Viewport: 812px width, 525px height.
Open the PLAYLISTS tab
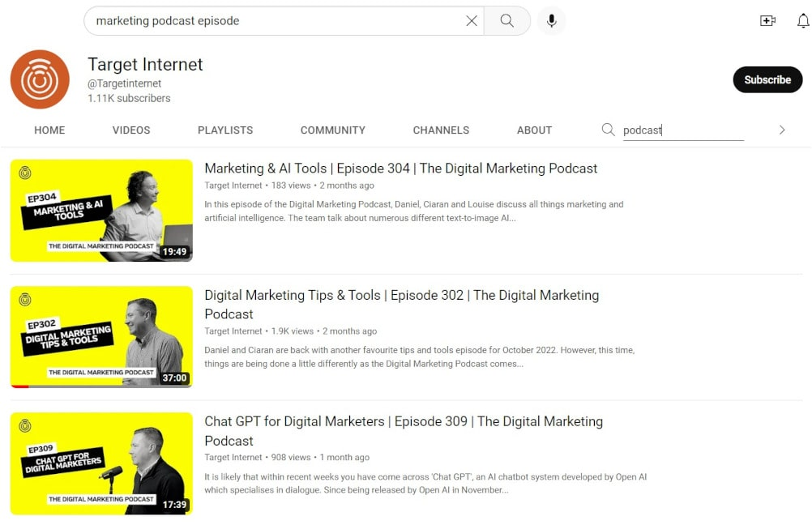tap(225, 130)
